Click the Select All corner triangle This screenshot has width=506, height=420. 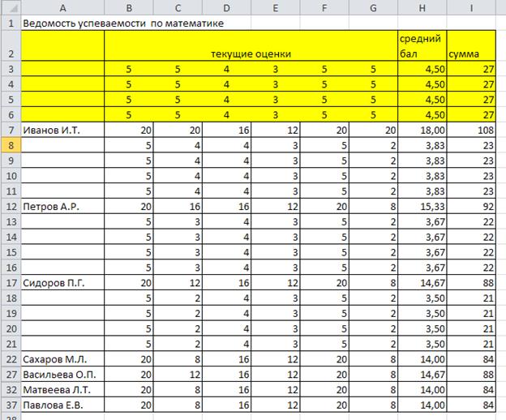coord(11,8)
